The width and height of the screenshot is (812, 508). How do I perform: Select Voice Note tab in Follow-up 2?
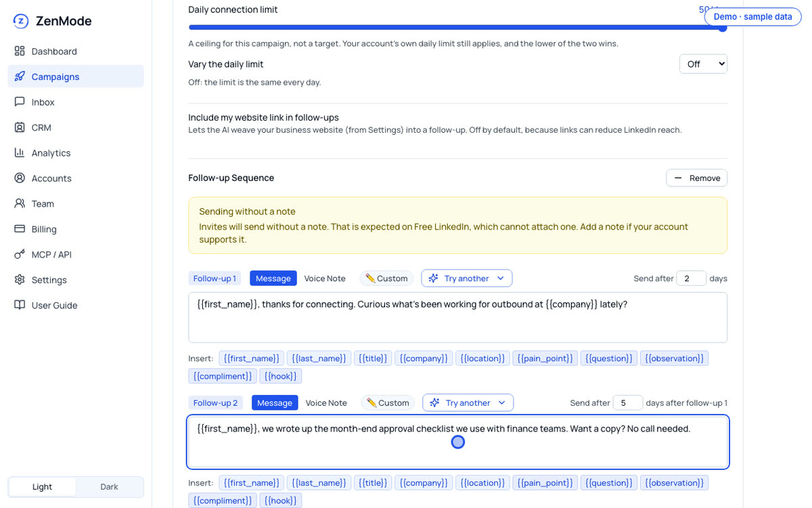tap(326, 403)
